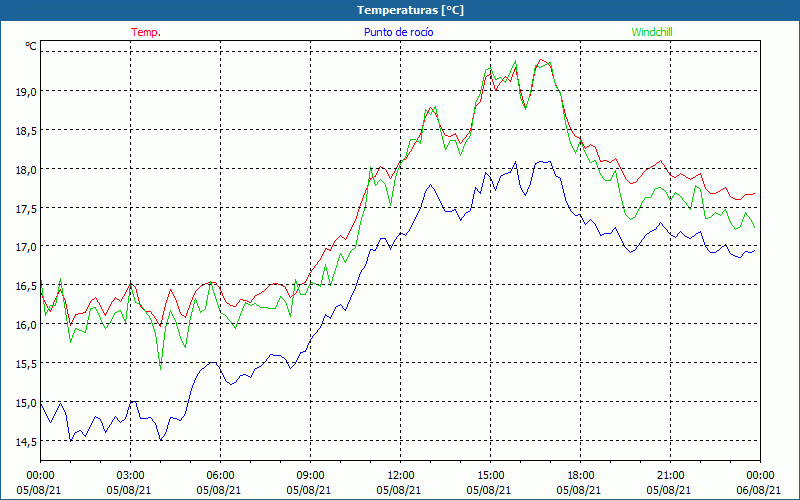
Task: Click the 16,5 y-axis value
Action: point(26,286)
